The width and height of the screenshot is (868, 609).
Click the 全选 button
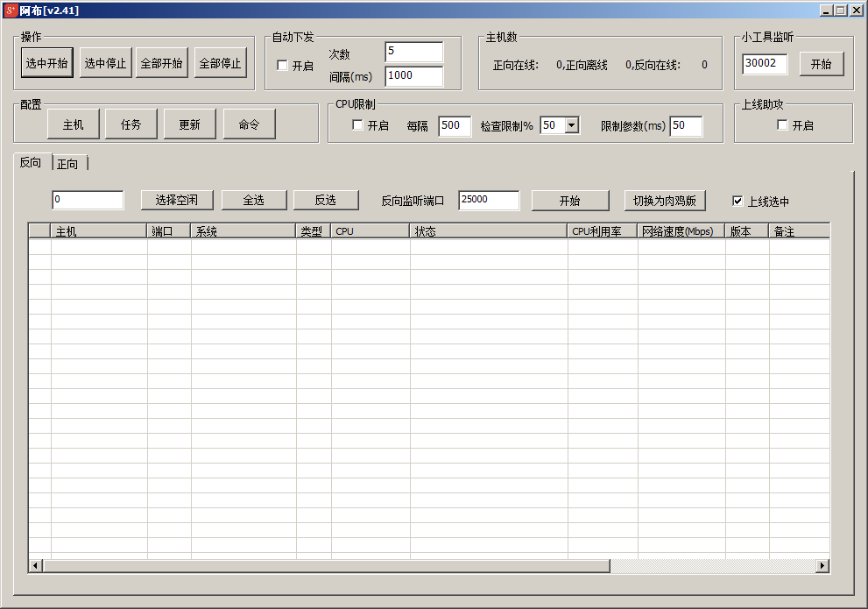pos(253,201)
